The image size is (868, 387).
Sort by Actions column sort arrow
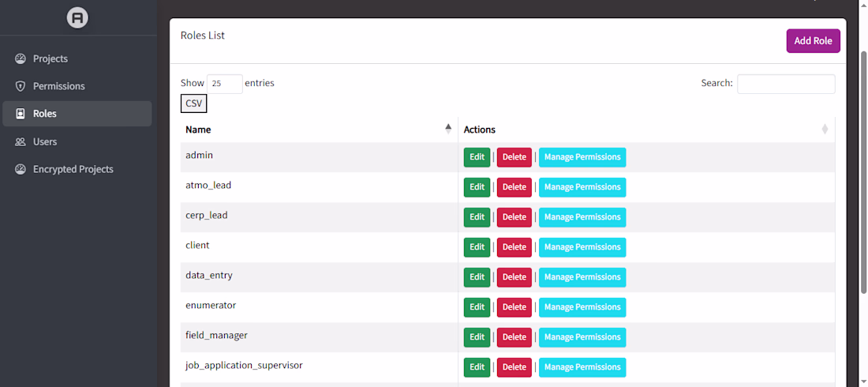(x=825, y=130)
